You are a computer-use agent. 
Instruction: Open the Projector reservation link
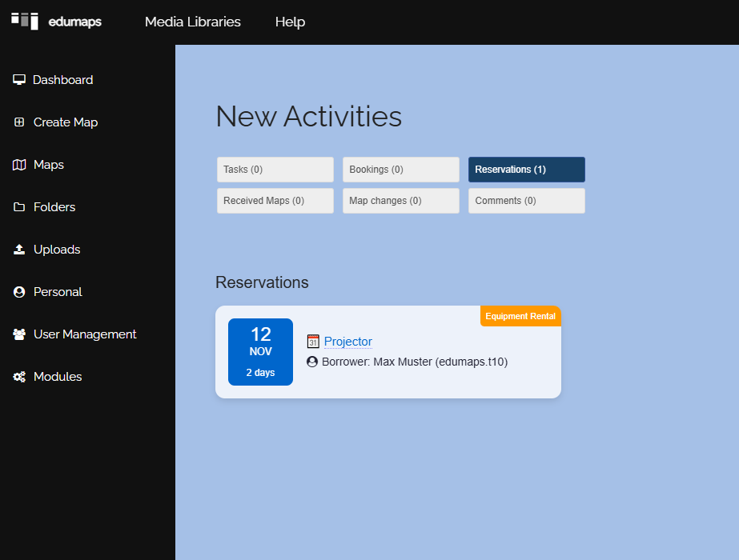point(347,342)
